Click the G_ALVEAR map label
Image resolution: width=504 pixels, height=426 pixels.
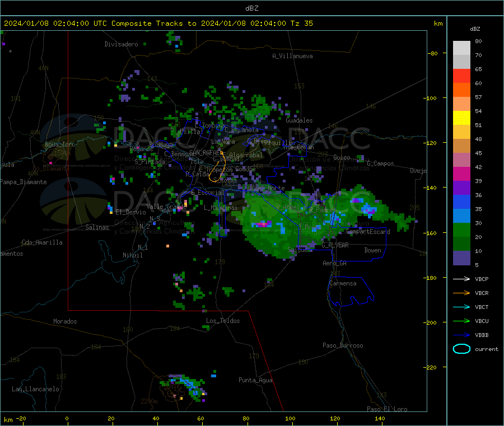tap(335, 245)
